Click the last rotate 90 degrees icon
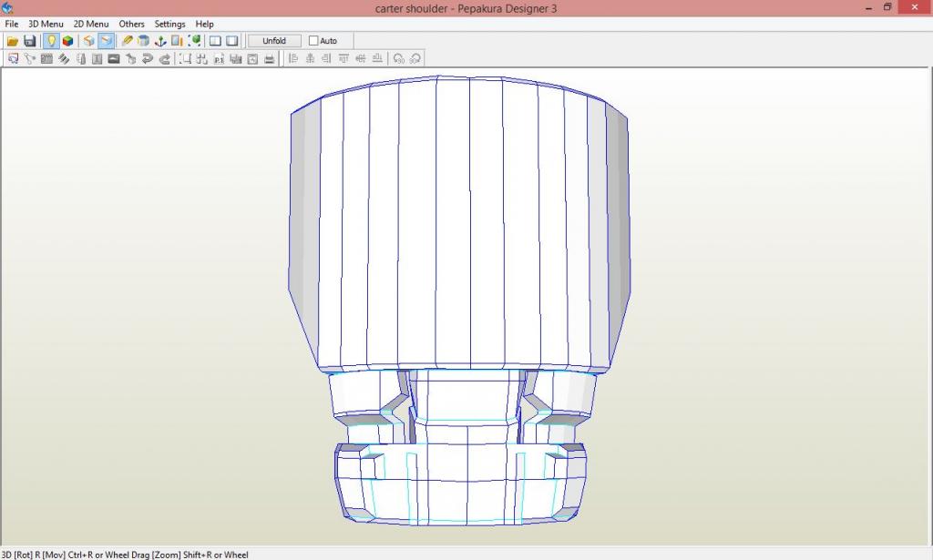The image size is (933, 560). 415,58
